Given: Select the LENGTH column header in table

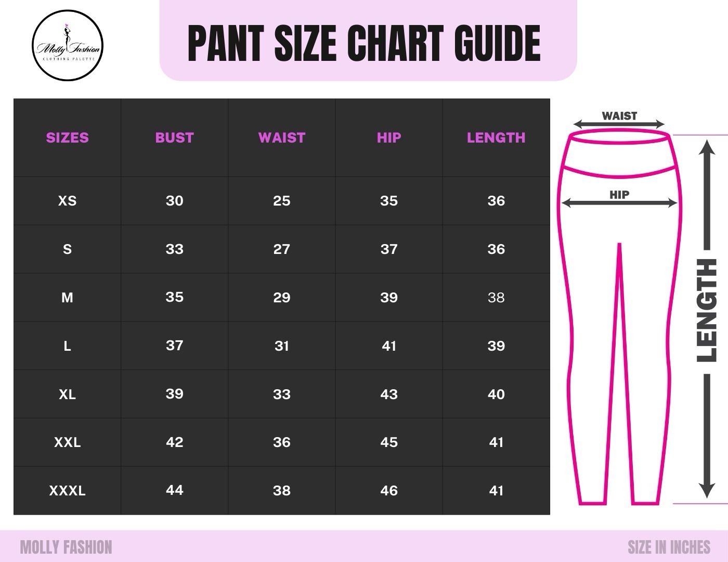Looking at the screenshot, I should click(x=496, y=138).
